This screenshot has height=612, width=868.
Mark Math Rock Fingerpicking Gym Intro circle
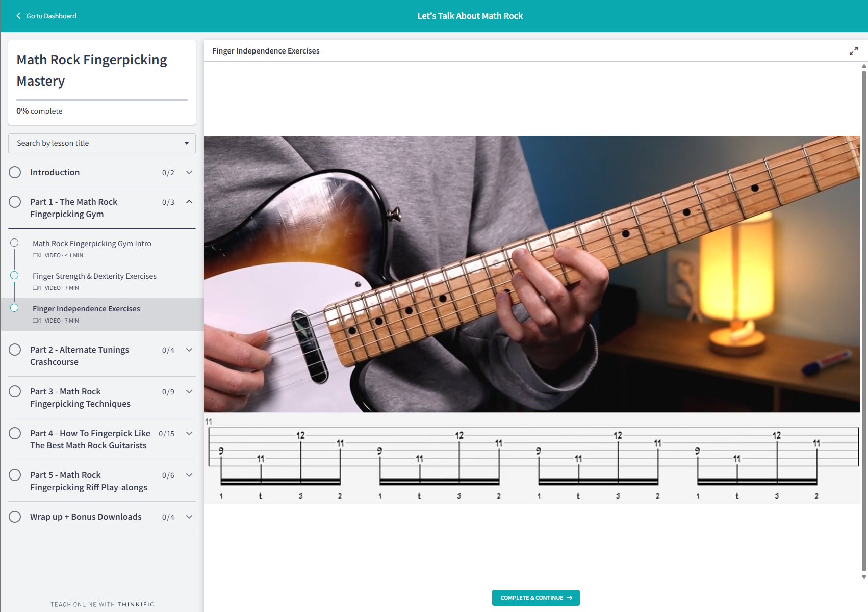pyautogui.click(x=14, y=243)
